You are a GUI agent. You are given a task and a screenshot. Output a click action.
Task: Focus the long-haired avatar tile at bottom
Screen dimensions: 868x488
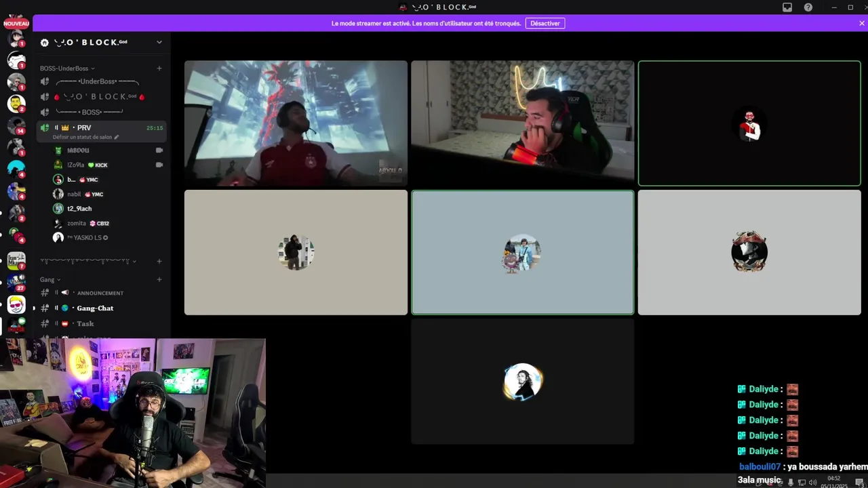pos(523,382)
